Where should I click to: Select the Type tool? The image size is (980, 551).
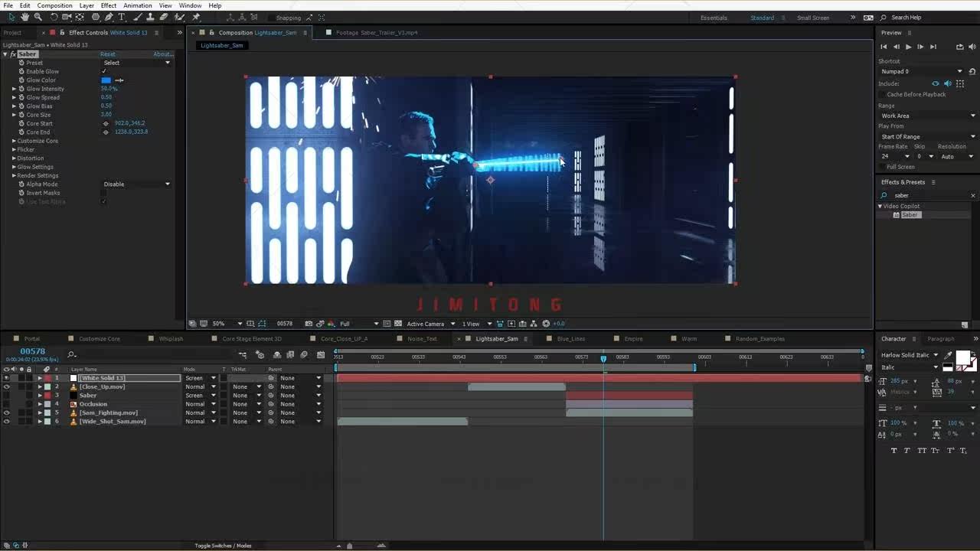122,17
